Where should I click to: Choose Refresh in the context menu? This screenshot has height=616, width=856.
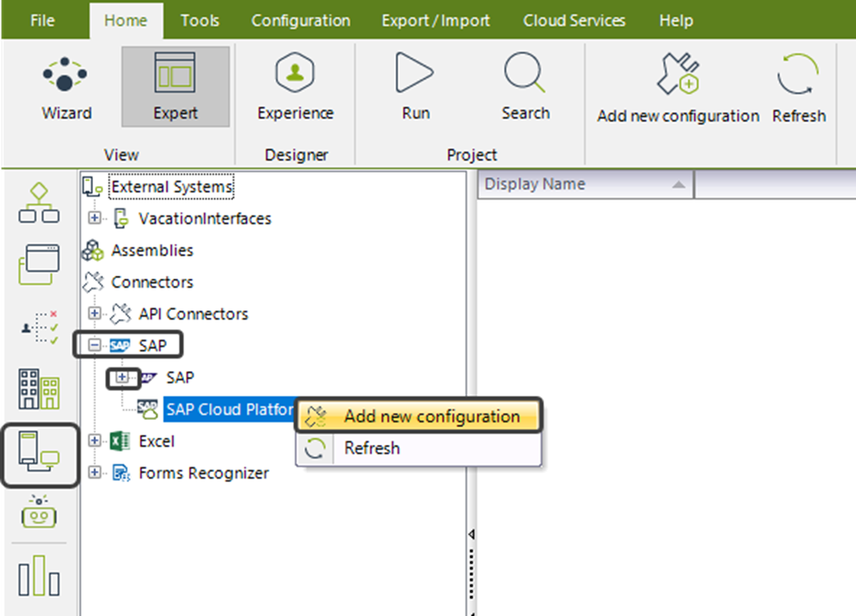(418, 448)
